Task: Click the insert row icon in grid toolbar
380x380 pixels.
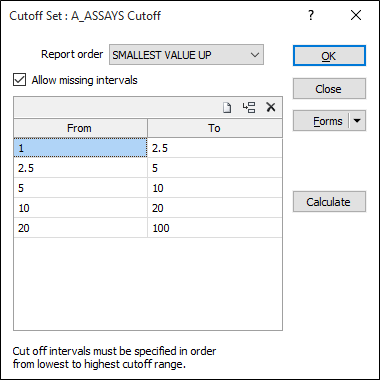Action: point(249,107)
